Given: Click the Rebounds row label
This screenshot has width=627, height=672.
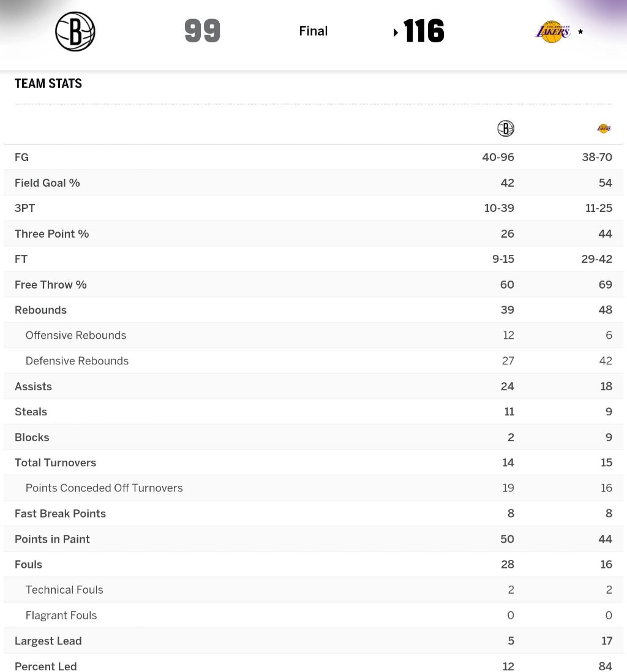Looking at the screenshot, I should (x=40, y=310).
